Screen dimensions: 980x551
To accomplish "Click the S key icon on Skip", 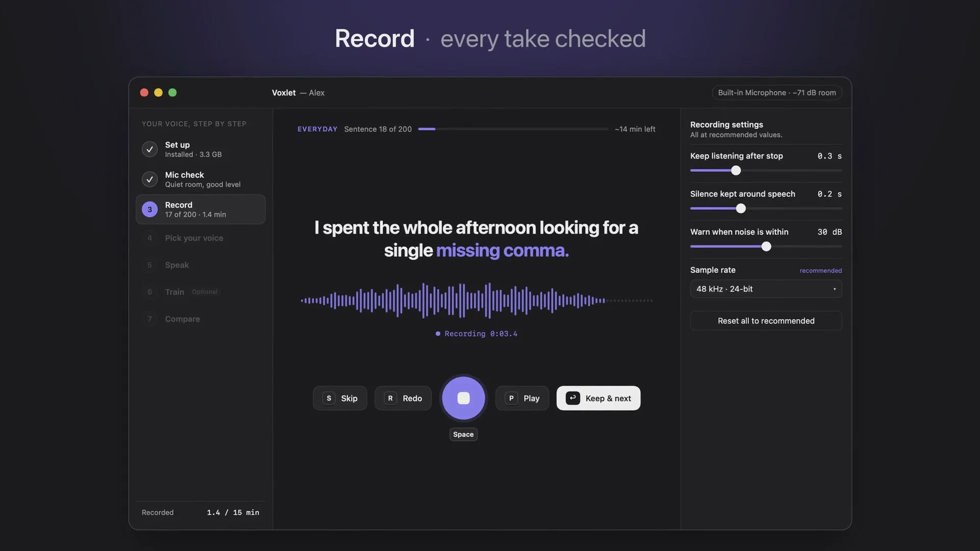I will 329,398.
